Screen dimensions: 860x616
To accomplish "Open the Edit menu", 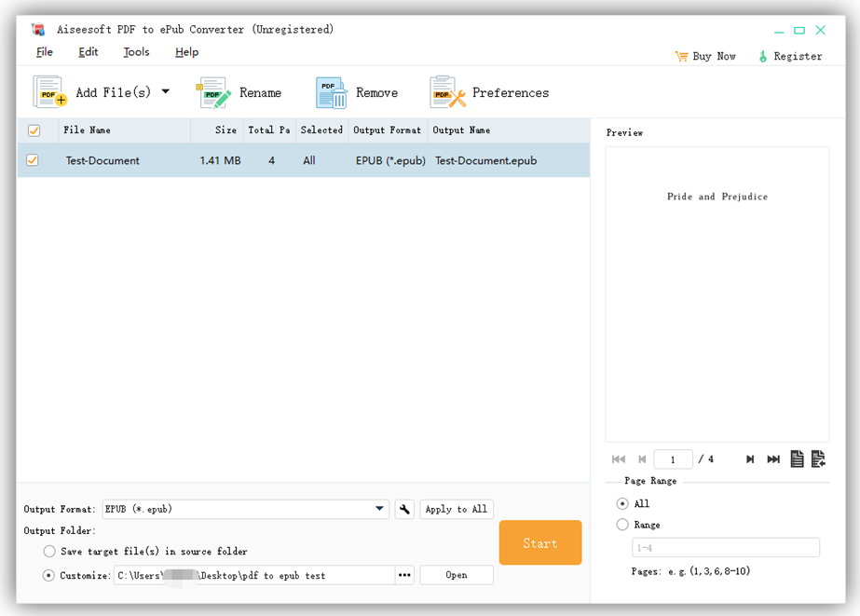I will click(x=88, y=52).
